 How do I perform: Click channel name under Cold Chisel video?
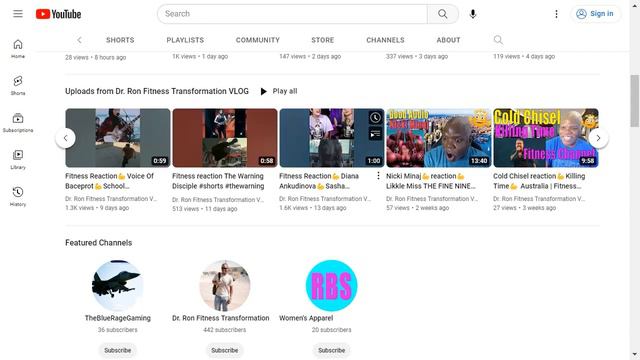tap(539, 199)
